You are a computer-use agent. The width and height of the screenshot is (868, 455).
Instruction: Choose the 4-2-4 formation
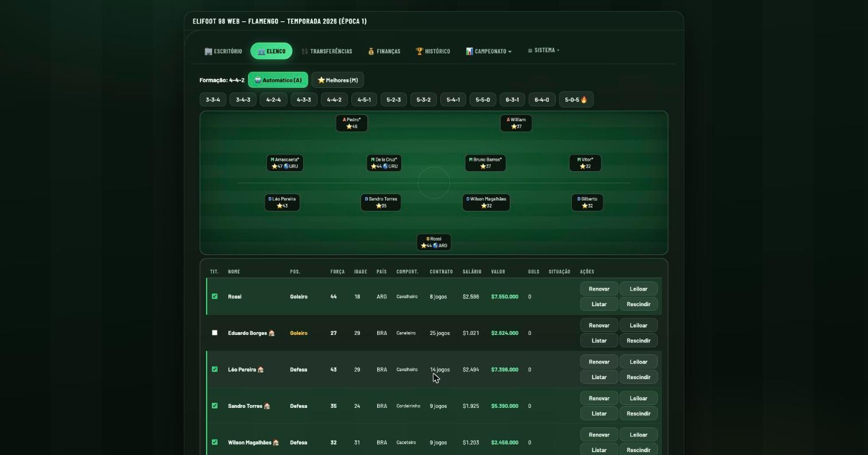[273, 99]
